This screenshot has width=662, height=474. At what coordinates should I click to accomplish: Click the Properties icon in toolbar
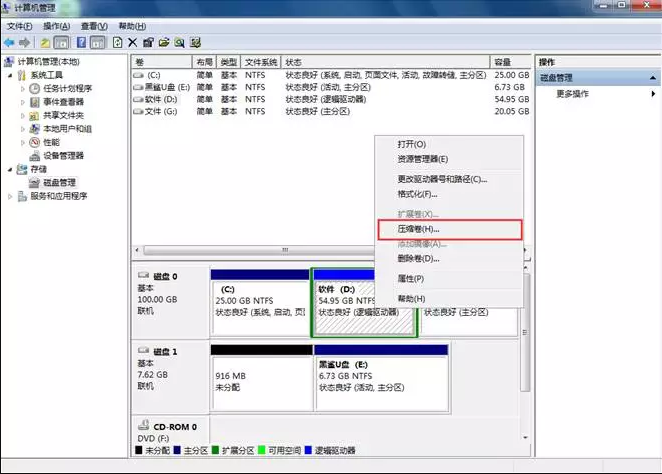(148, 43)
